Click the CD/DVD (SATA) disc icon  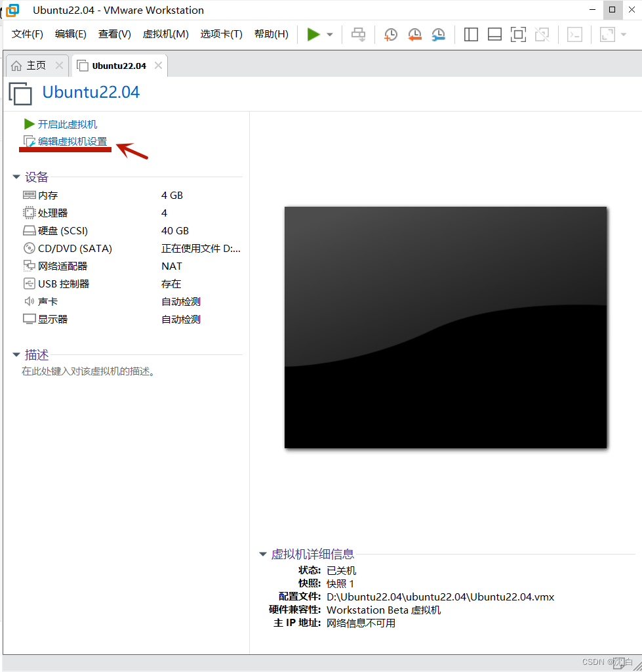tap(29, 248)
